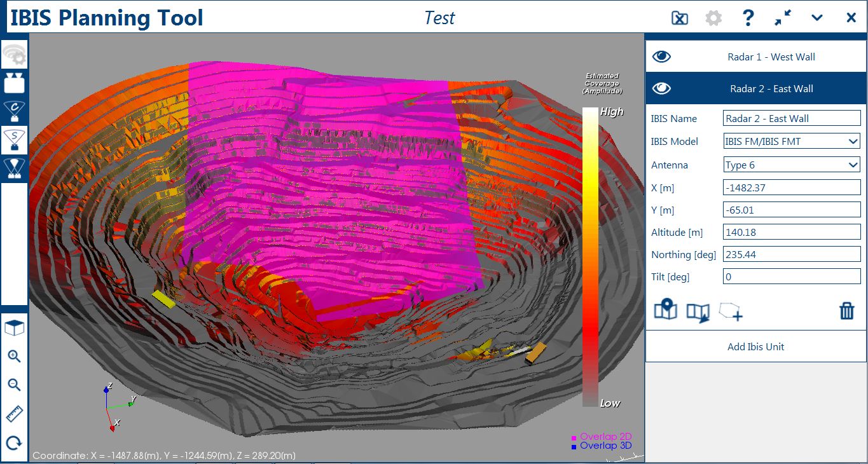
Task: Activate the ruler measurement tool
Action: [14, 414]
